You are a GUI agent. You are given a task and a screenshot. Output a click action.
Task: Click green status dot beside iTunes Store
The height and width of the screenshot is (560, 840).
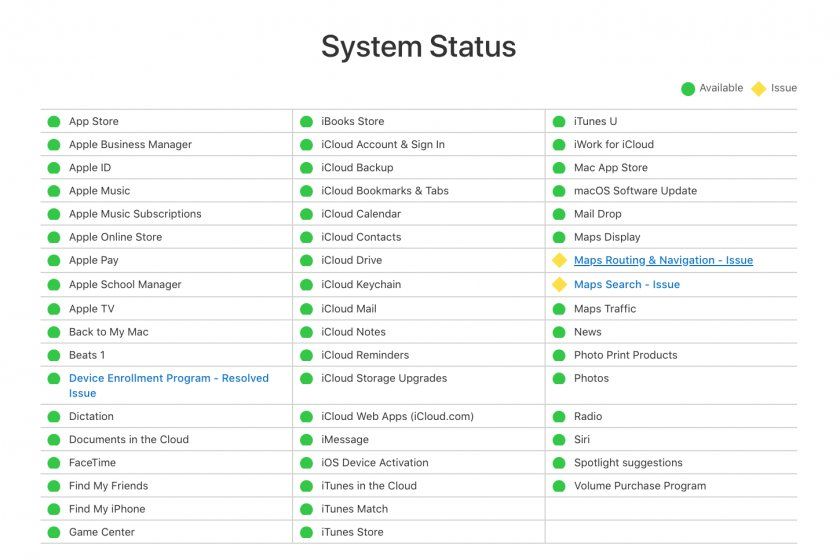pyautogui.click(x=306, y=533)
